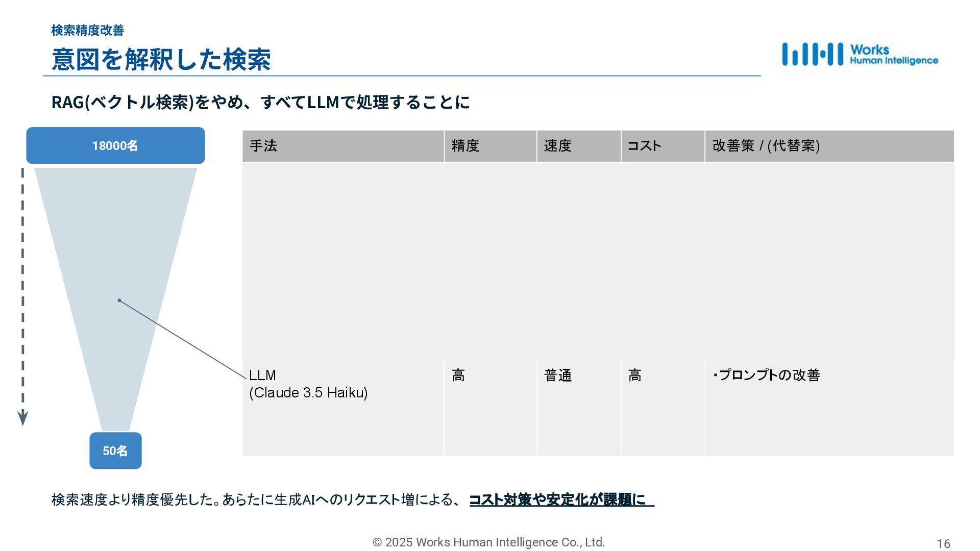The height and width of the screenshot is (551, 980).
Task: Click the blue 50名 box
Action: (x=115, y=450)
